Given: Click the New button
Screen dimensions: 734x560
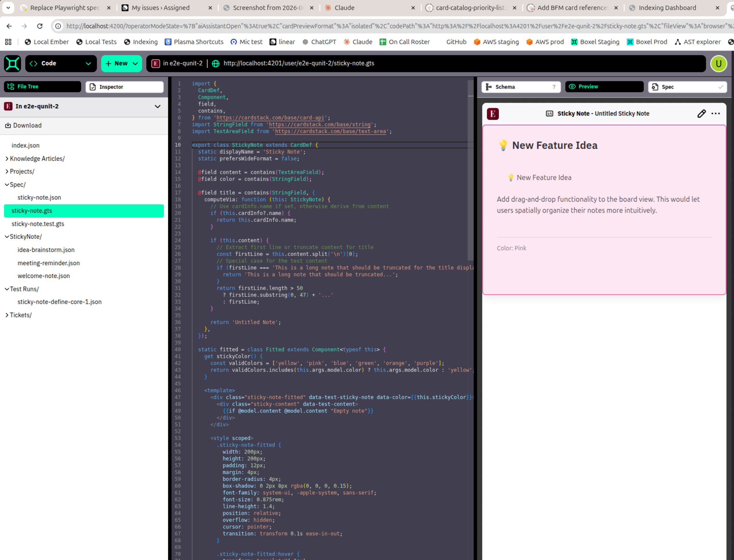Looking at the screenshot, I should pyautogui.click(x=121, y=63).
